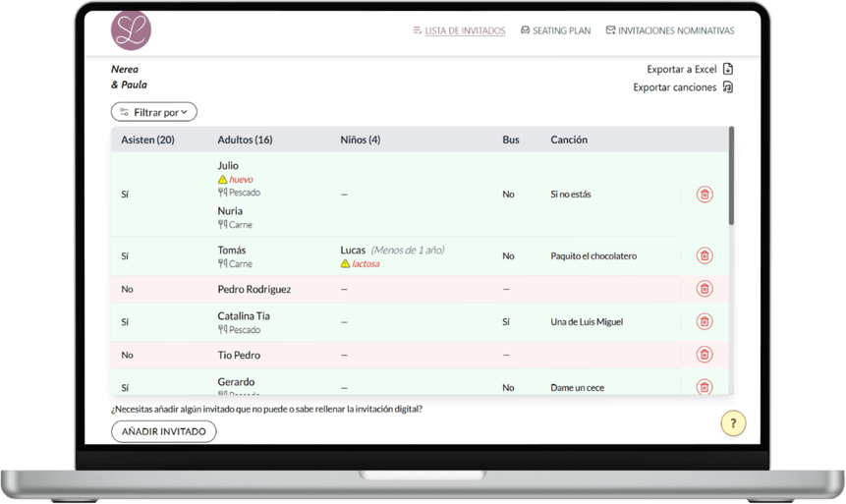Click the music file export icon

(728, 86)
